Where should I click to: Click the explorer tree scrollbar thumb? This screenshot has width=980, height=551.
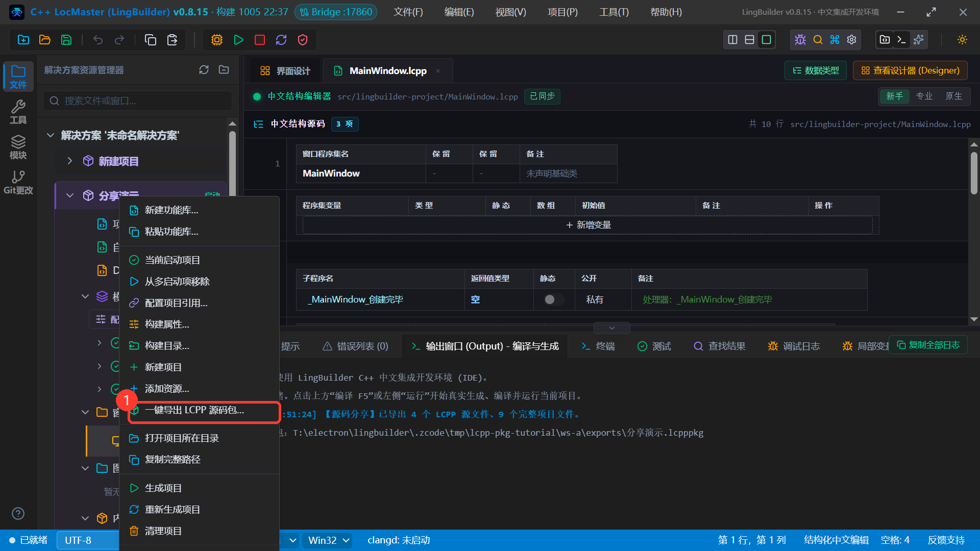232,163
